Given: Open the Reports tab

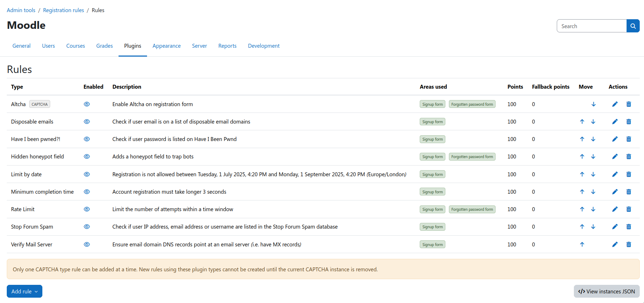Looking at the screenshot, I should [227, 46].
